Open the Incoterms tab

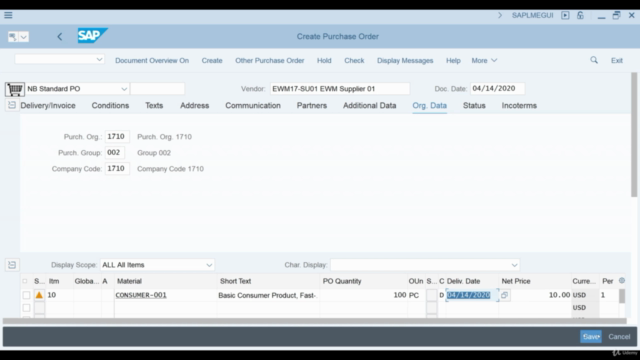pos(519,106)
